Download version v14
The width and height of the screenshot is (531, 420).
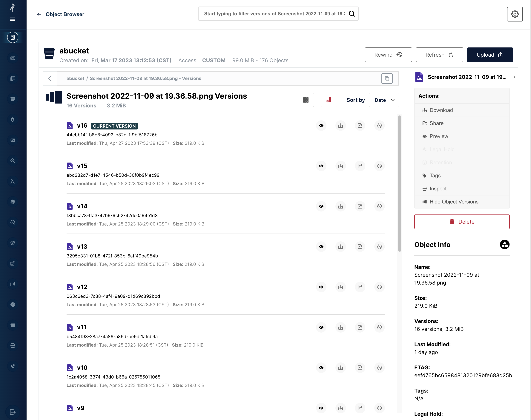click(x=340, y=206)
